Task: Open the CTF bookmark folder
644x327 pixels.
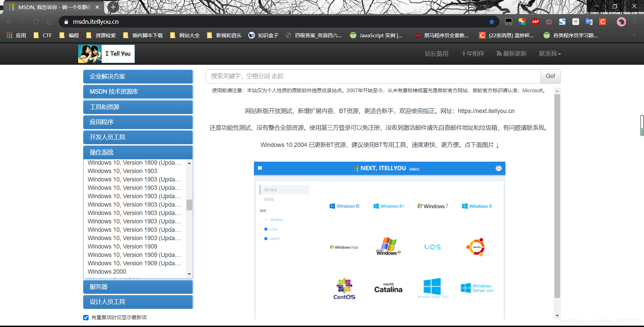Action: coord(43,35)
